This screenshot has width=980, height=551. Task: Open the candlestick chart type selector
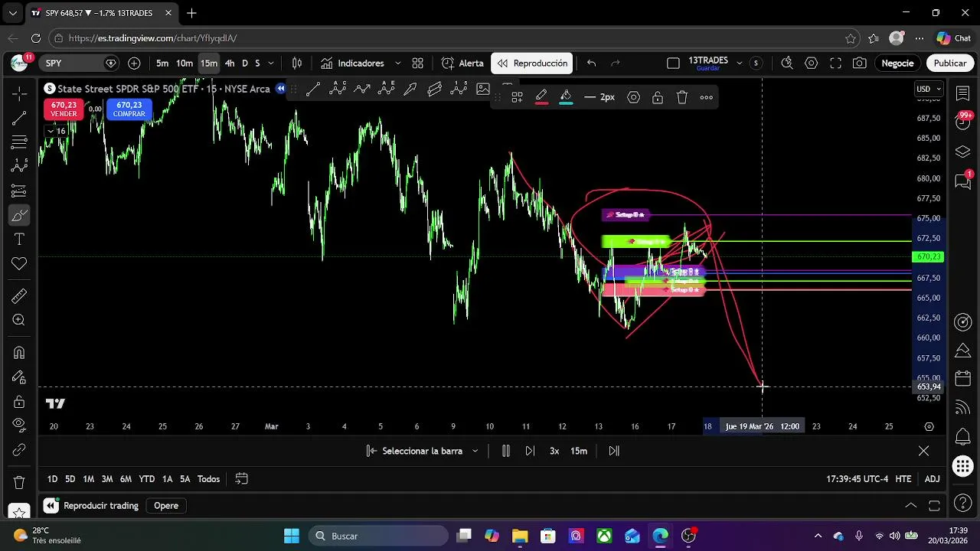tap(297, 64)
